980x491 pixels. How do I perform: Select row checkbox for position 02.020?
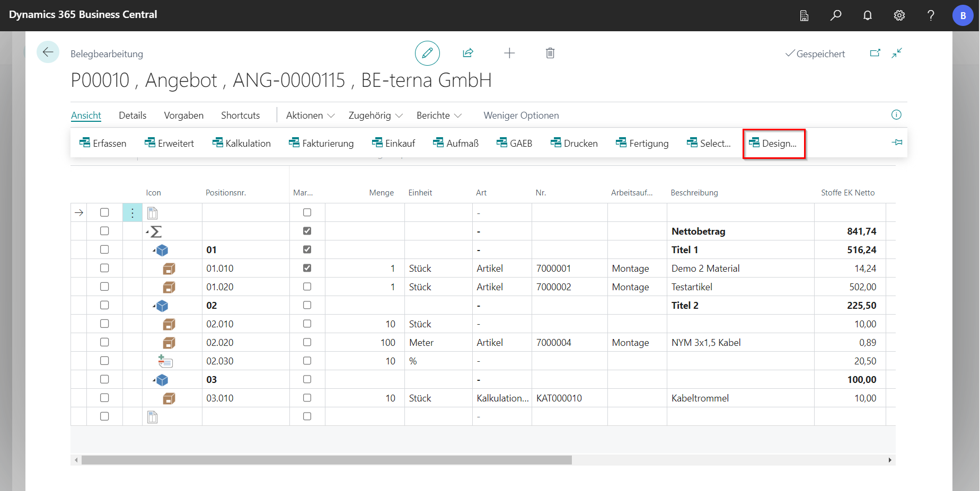[x=104, y=342]
